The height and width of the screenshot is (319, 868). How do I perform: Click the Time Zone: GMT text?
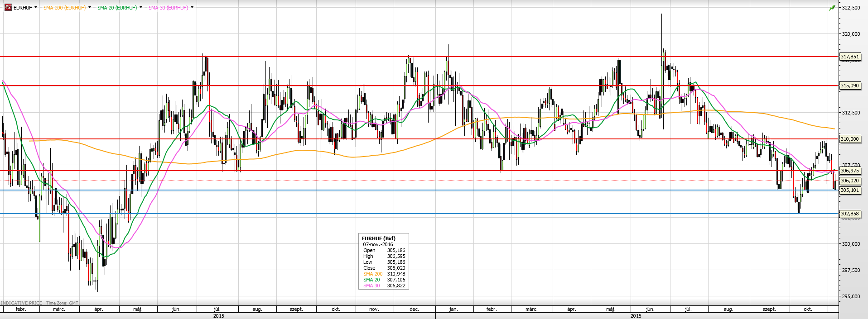coord(62,303)
